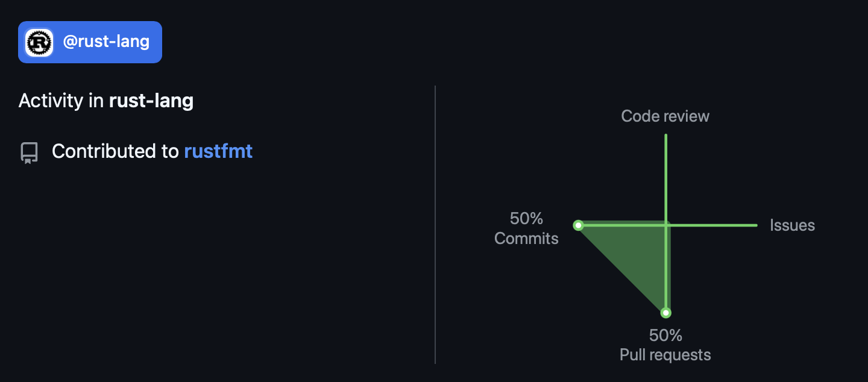Click the Pull requests axis label text

665,355
